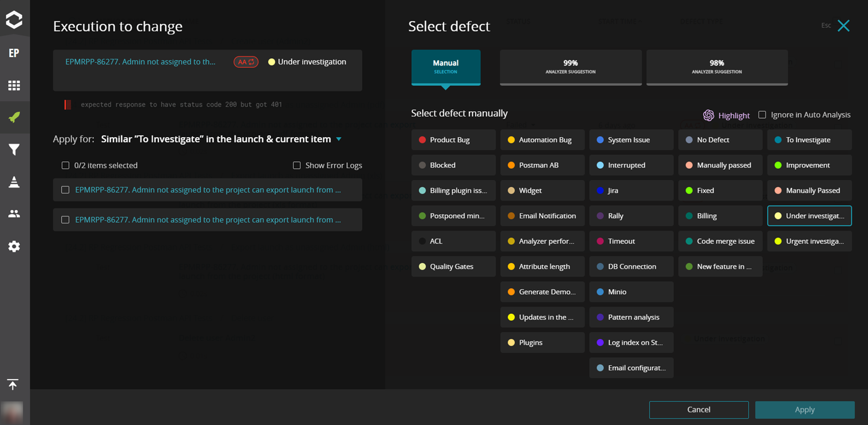The image size is (868, 425).
Task: Select the Jira defect type
Action: [x=631, y=191]
